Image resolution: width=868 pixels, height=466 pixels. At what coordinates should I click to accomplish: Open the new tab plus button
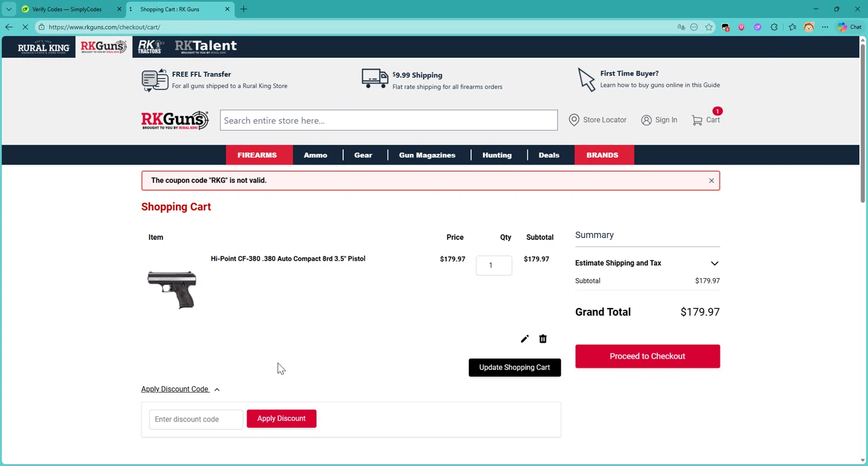tap(244, 9)
